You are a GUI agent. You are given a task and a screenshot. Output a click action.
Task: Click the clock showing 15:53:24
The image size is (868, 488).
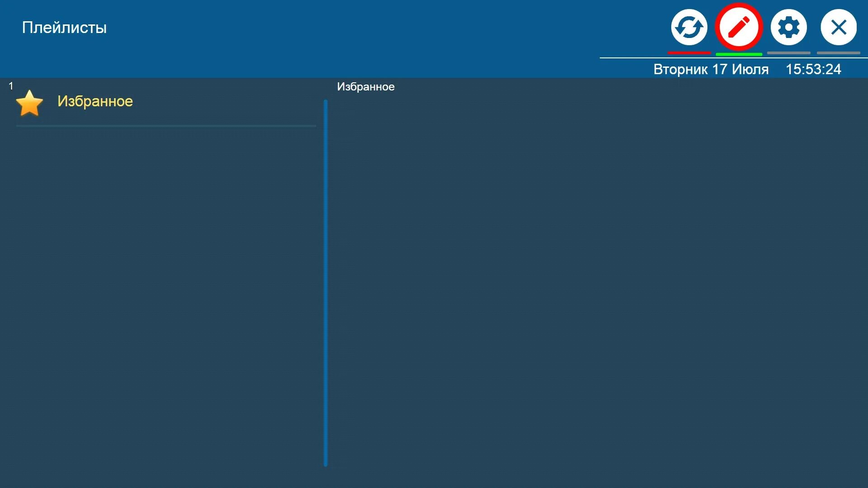pos(813,69)
